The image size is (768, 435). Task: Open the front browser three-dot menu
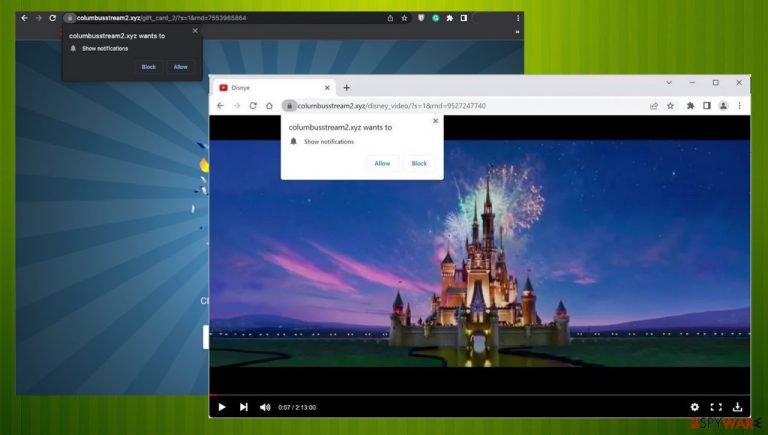[x=739, y=105]
